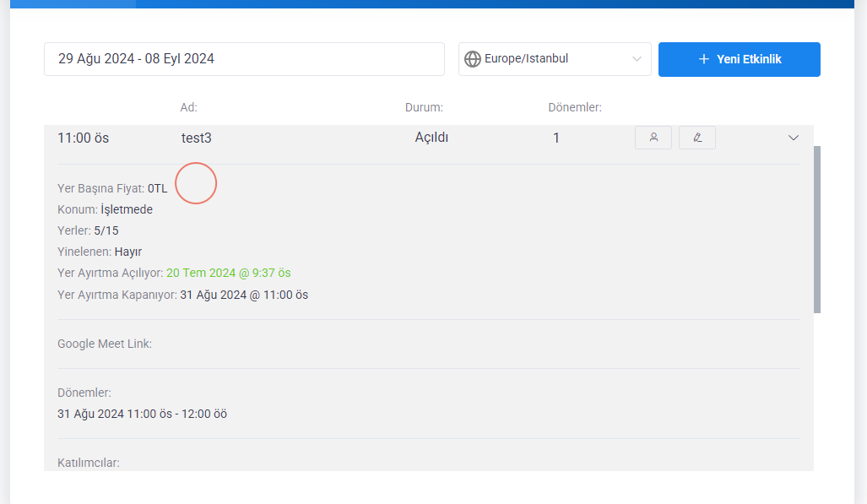
Task: Click the 11:00 ös event time
Action: click(x=83, y=138)
